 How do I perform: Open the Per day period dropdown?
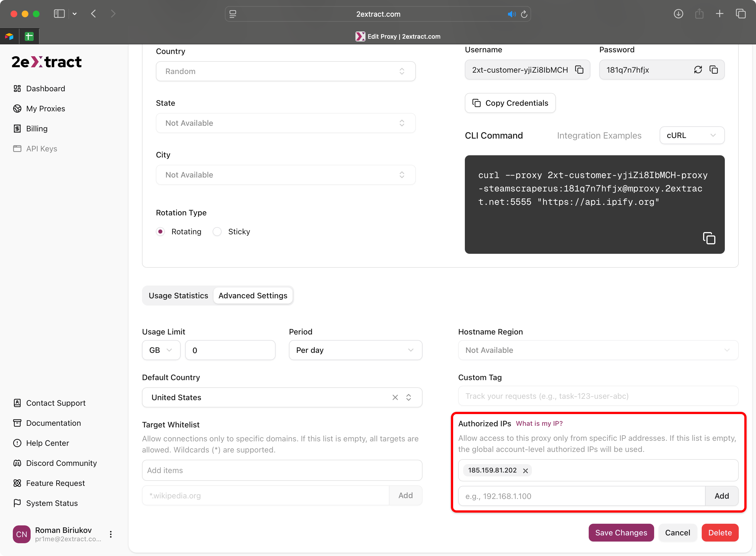(x=355, y=350)
